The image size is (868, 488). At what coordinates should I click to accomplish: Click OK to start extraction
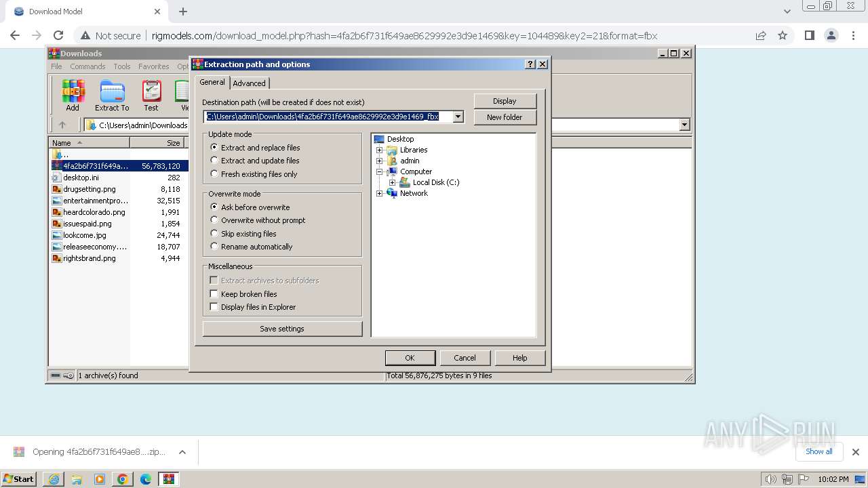tap(410, 358)
